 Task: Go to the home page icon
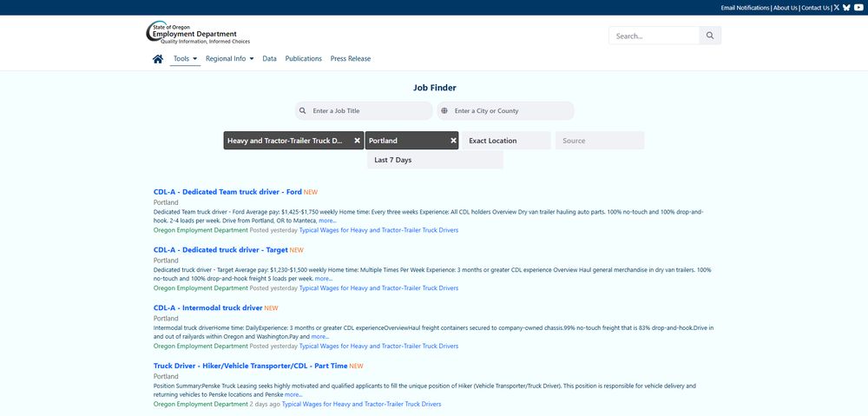(x=158, y=59)
